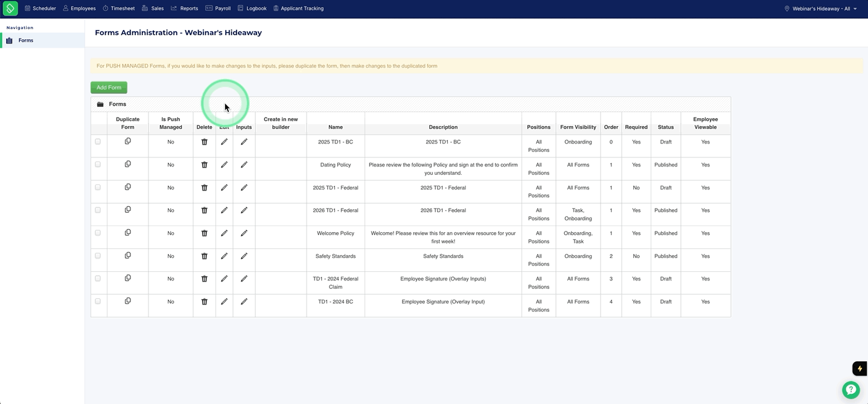
Task: Select the 2026 TD1 - Federal row checkbox
Action: (x=98, y=210)
